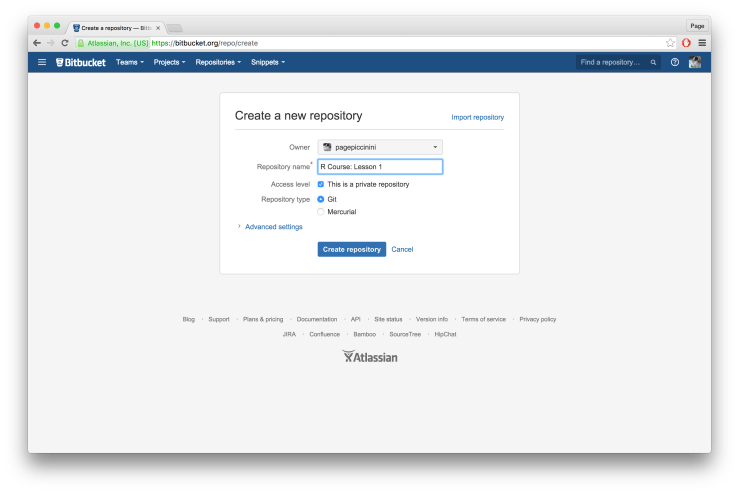Screen dimensions: 739x493
Task: Click into the Repository name field
Action: coord(380,166)
